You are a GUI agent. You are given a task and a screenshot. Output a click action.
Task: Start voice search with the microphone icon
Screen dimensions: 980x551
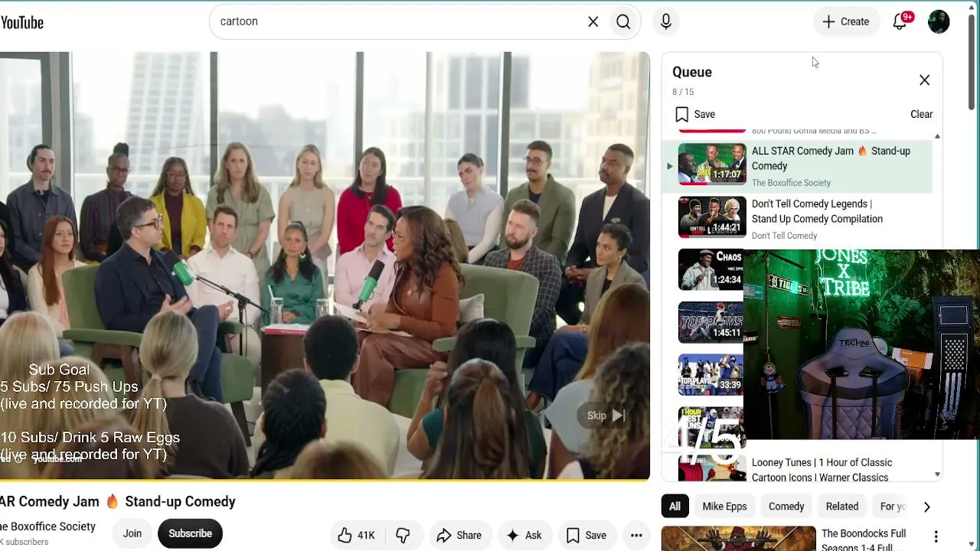[x=666, y=22]
